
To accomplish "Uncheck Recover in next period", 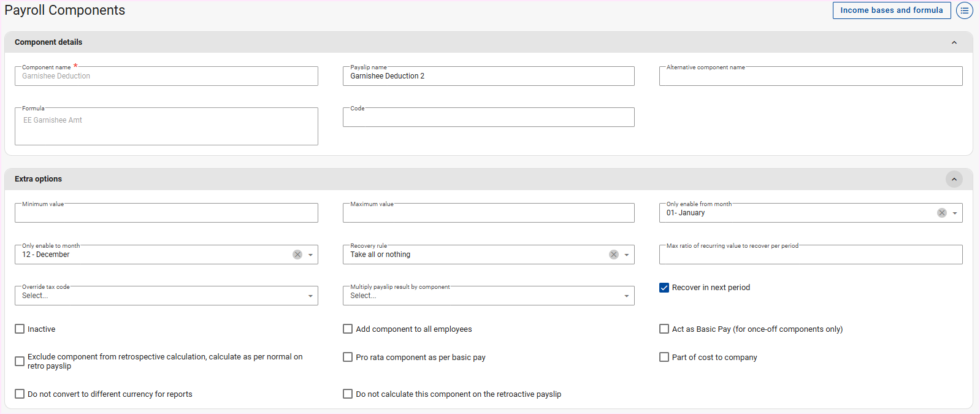I will click(x=664, y=288).
